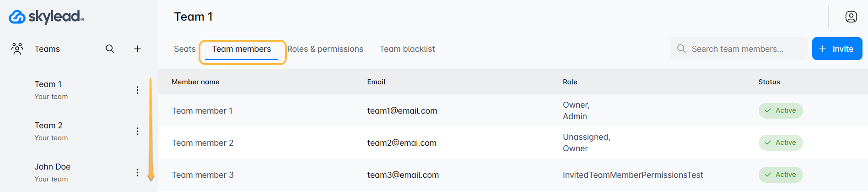Select Team 1 in the sidebar
Image resolution: width=868 pixels, height=192 pixels.
pos(48,84)
